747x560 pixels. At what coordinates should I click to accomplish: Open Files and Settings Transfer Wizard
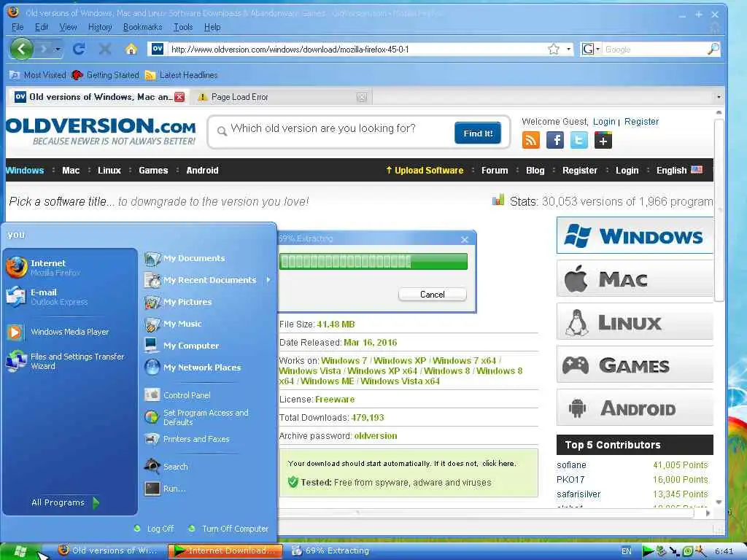point(69,361)
